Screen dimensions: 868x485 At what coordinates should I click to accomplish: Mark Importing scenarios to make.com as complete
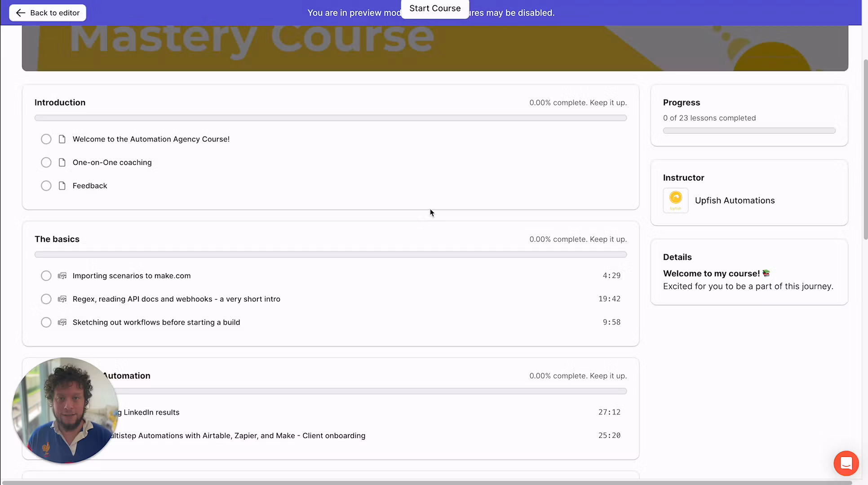pos(46,275)
